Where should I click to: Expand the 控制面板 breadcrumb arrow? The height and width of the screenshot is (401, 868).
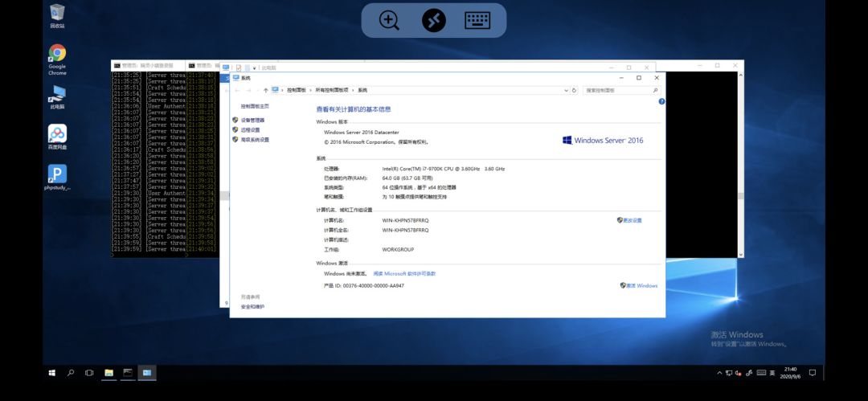311,90
